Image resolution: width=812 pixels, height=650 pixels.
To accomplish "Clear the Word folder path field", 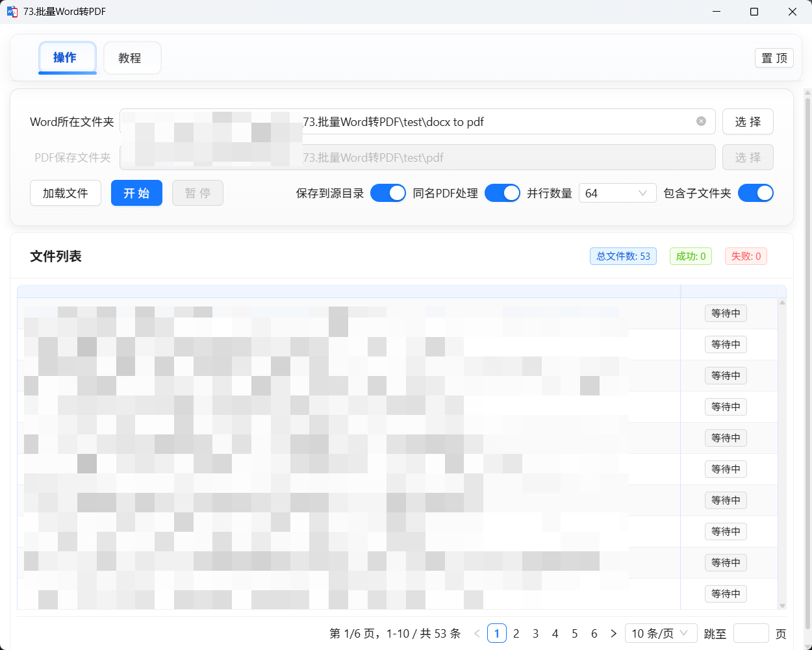I will (701, 121).
